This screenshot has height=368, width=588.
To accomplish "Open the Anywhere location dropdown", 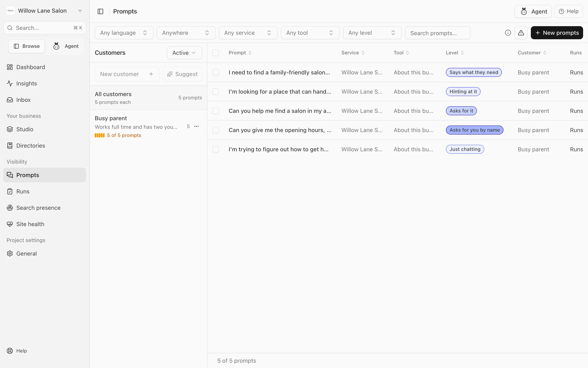I will point(186,33).
